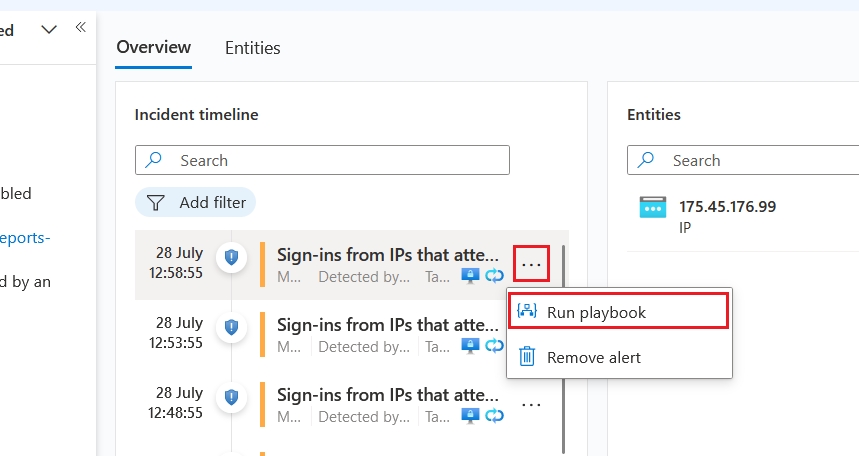
Task: Click the Run playbook icon
Action: click(527, 312)
